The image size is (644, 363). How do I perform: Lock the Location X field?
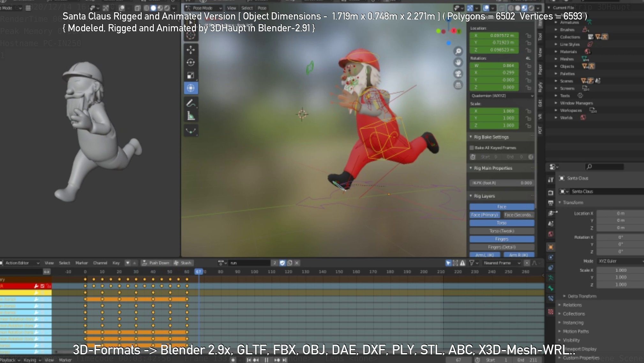tap(528, 35)
